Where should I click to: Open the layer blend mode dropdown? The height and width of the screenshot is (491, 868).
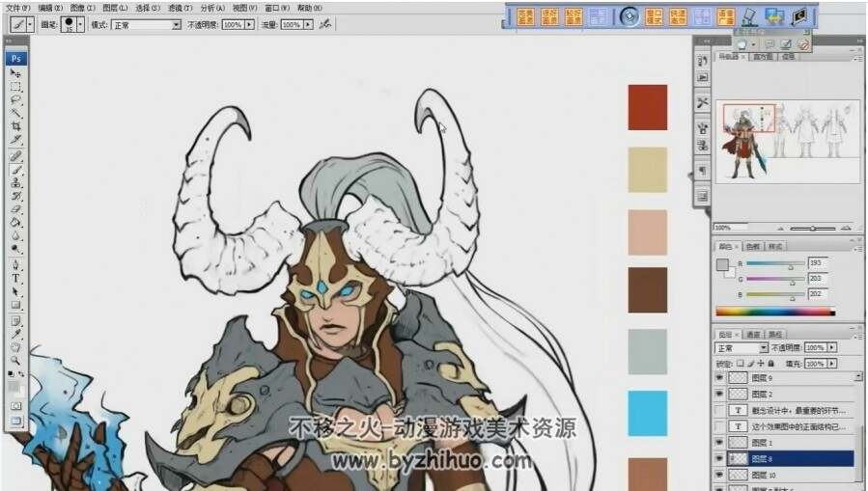pos(742,348)
